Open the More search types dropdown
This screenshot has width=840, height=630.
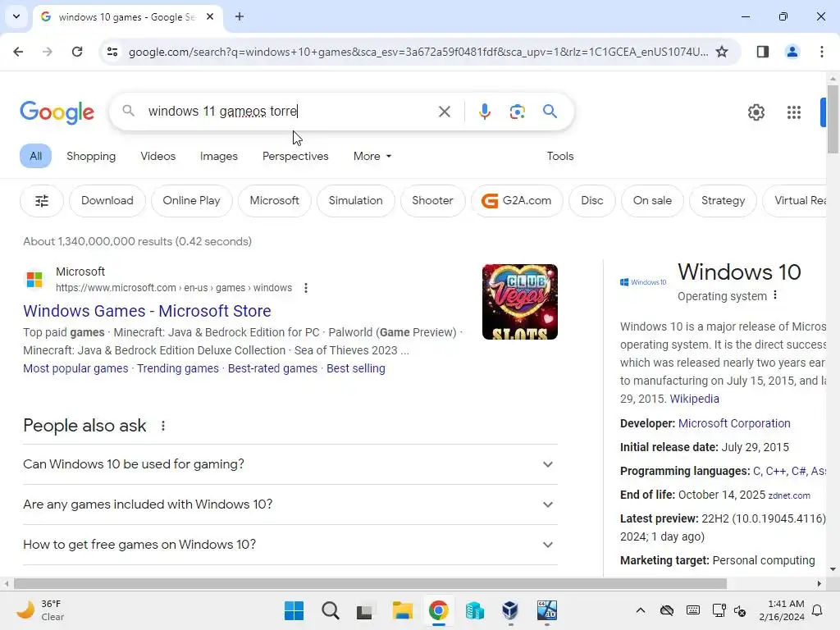(372, 156)
